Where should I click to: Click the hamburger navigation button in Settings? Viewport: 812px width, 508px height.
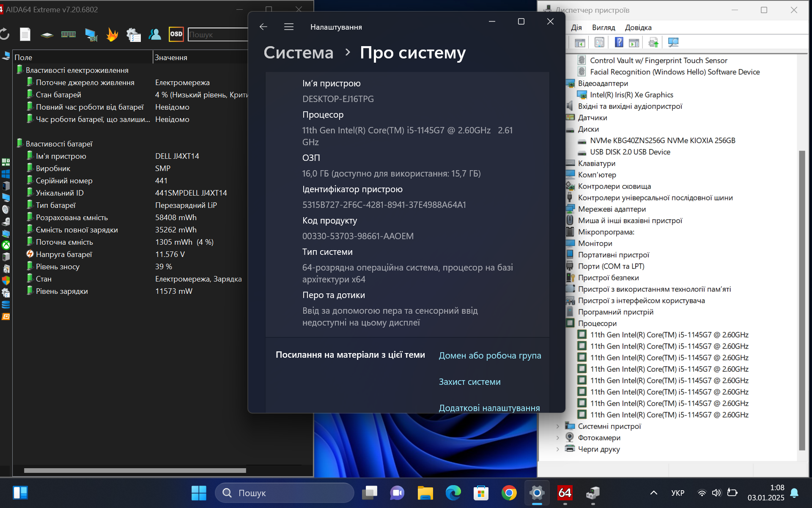point(289,27)
